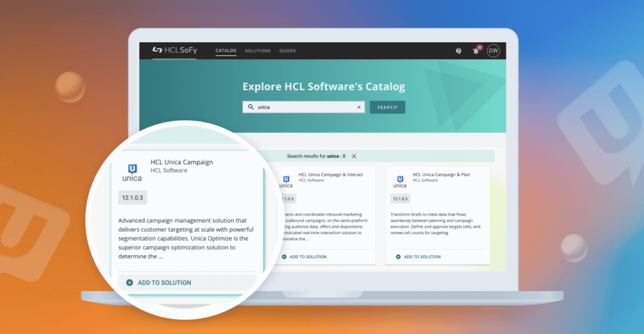Open notifications bell with 23 badge
This screenshot has width=644, height=334.
coord(476,51)
